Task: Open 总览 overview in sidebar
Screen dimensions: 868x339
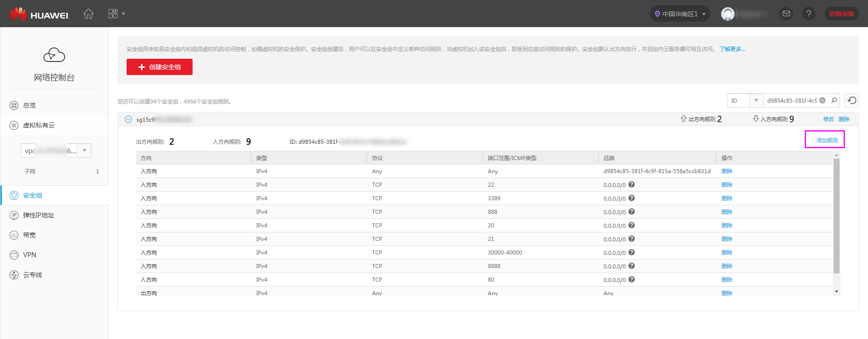Action: 29,105
